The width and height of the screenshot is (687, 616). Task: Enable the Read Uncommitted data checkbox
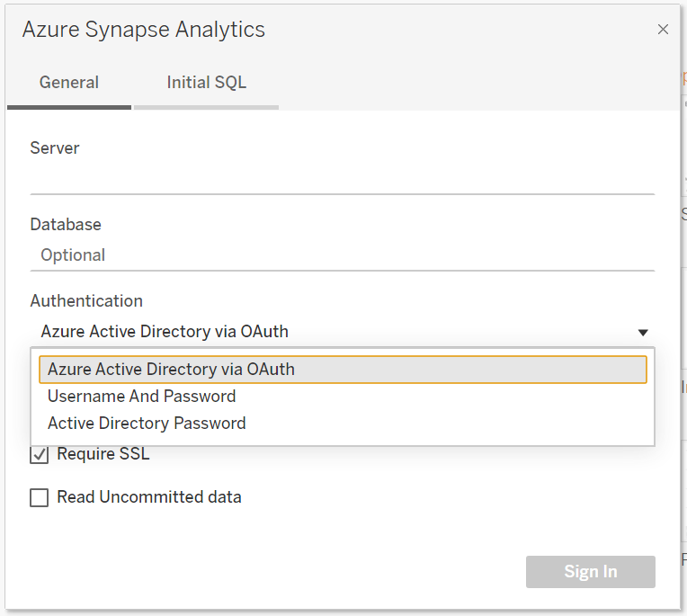point(40,498)
